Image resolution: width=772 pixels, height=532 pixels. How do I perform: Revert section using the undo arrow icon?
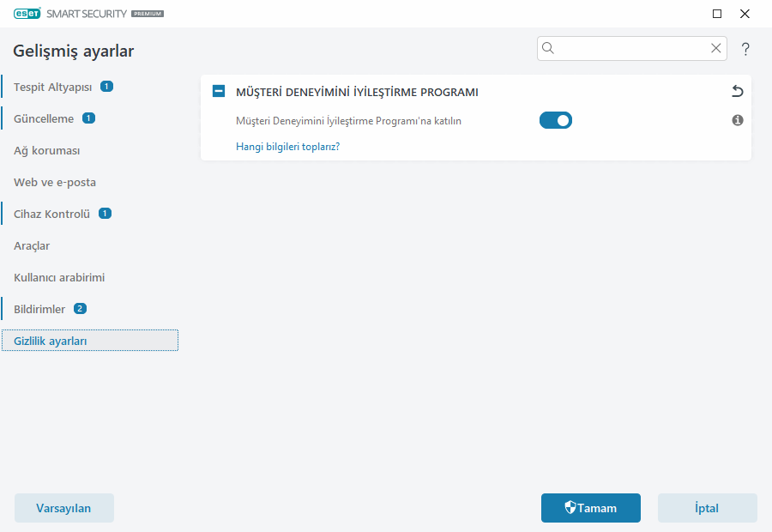coord(736,91)
